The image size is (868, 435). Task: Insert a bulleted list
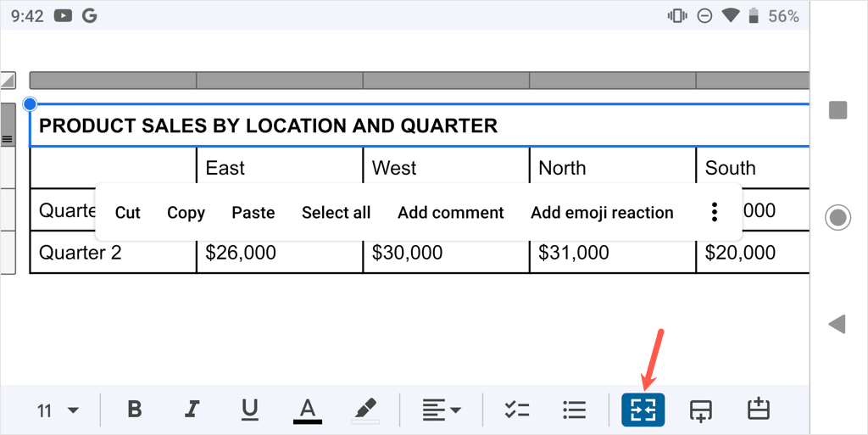pyautogui.click(x=574, y=410)
